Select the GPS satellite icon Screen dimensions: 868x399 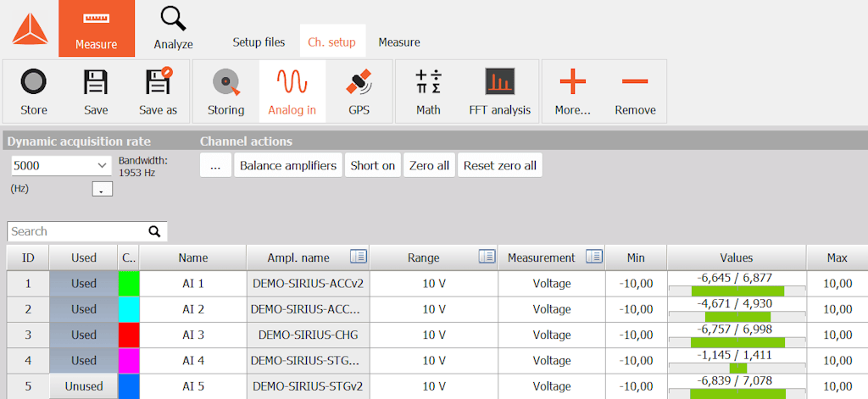point(359,82)
